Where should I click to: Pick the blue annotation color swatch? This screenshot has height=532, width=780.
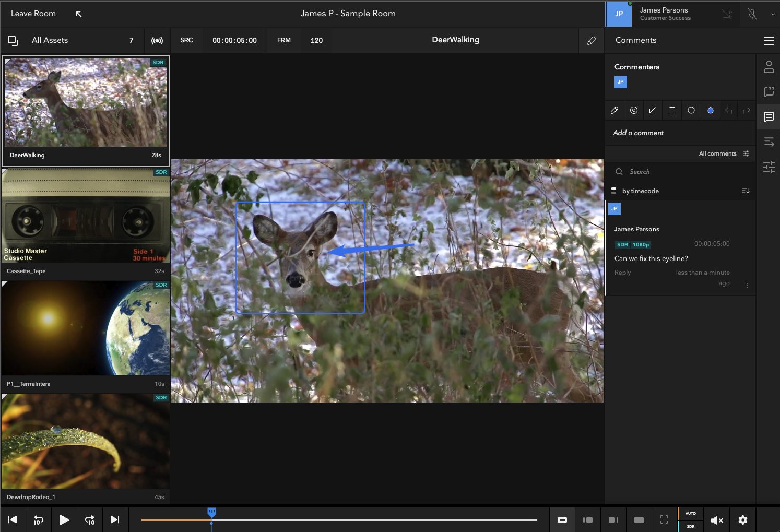pyautogui.click(x=711, y=110)
